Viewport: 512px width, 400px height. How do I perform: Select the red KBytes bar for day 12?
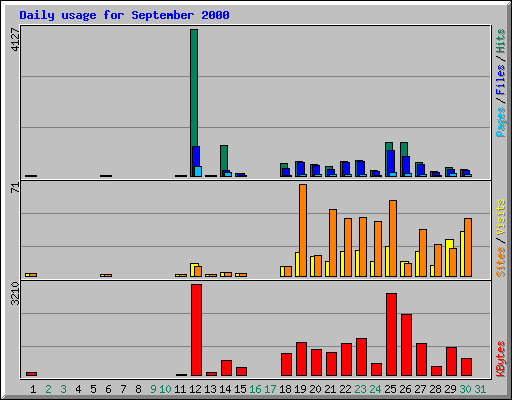196,330
